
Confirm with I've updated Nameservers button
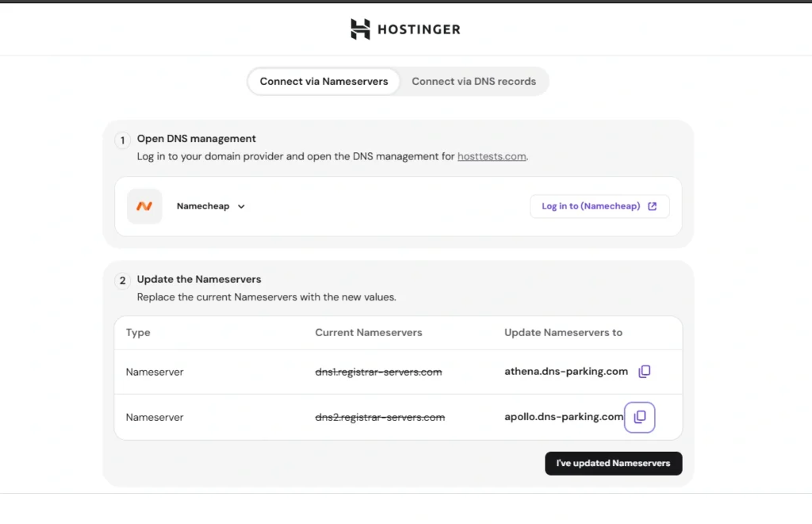pyautogui.click(x=613, y=463)
